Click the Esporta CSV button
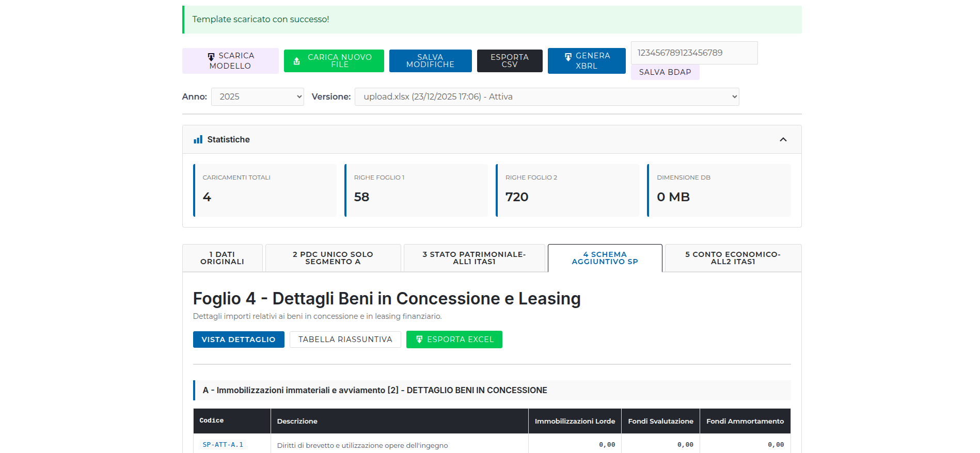 pos(509,61)
